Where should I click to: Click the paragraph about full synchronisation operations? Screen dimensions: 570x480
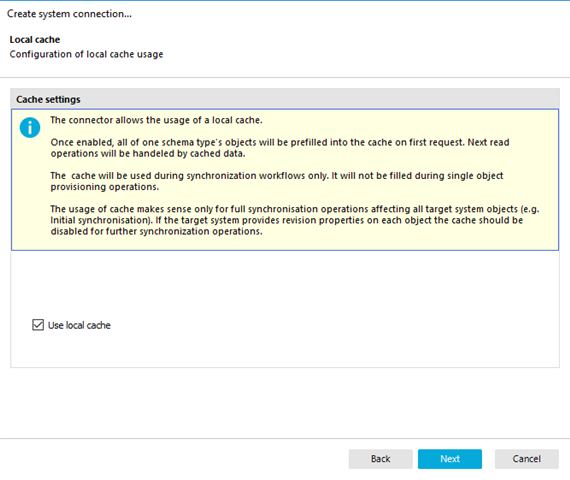[295, 220]
